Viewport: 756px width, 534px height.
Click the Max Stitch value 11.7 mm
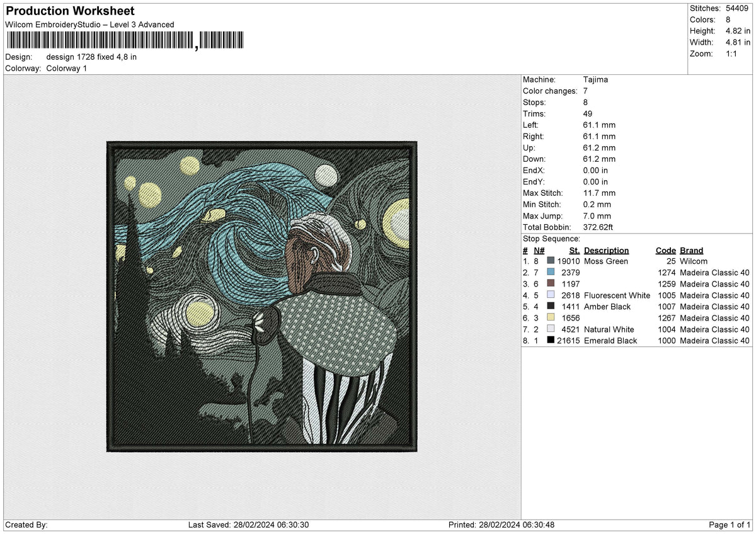coord(599,193)
